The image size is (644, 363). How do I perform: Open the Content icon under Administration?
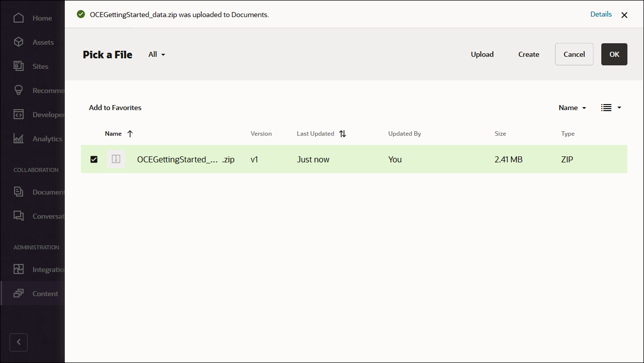(x=19, y=293)
